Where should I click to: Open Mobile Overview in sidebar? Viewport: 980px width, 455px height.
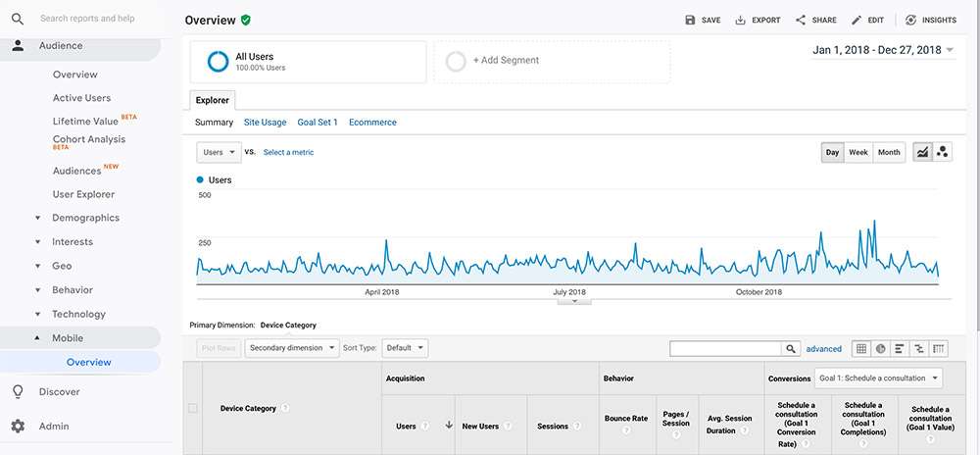pyautogui.click(x=89, y=363)
